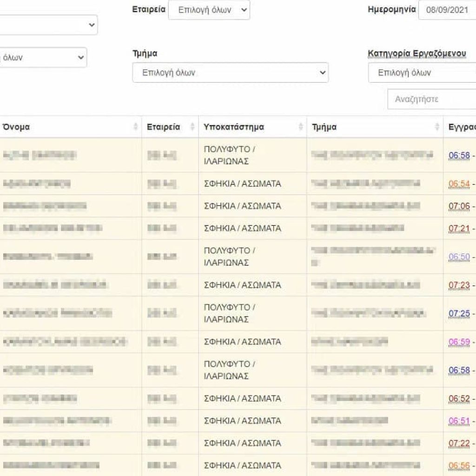Open the 06:50 time entry link

tap(459, 257)
